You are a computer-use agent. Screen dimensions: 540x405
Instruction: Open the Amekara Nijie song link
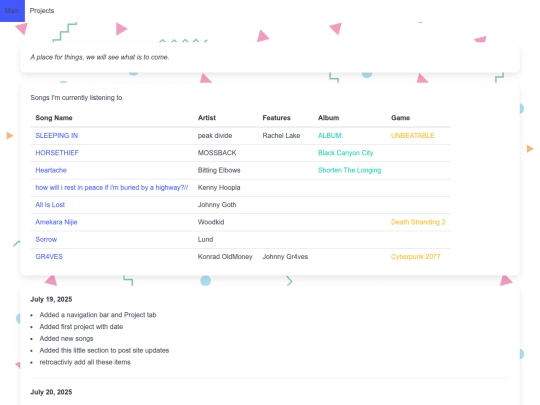(x=56, y=222)
